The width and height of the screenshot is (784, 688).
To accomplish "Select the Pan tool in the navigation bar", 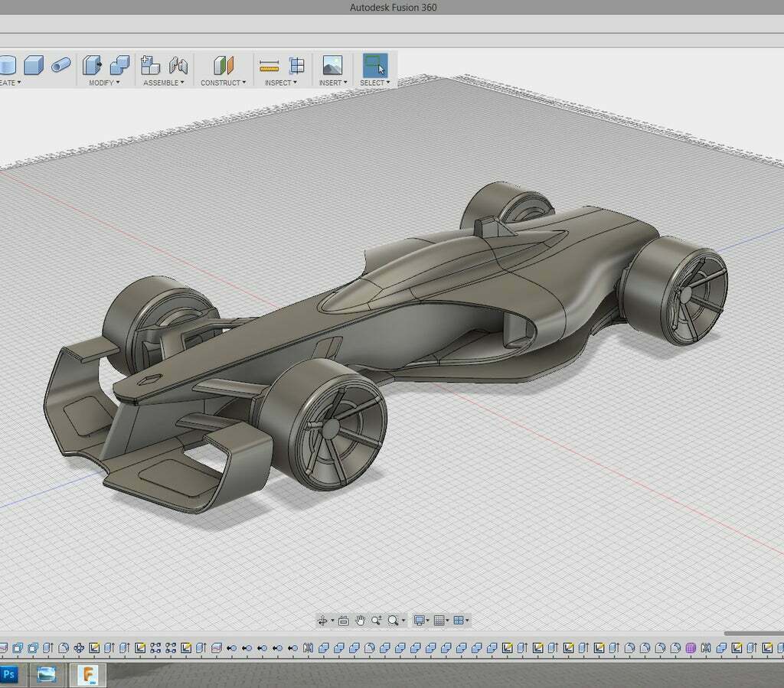I will (358, 620).
